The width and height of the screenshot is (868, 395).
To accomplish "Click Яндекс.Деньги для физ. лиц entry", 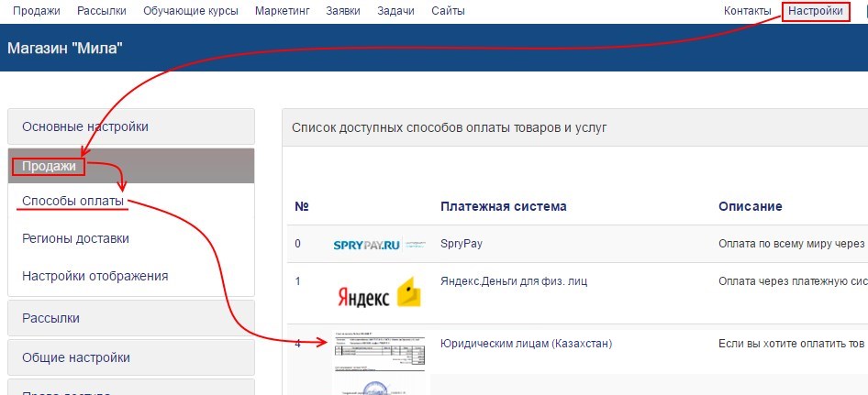I will pos(514,281).
